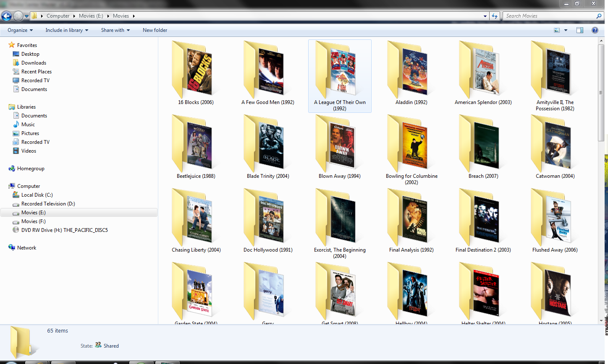Toggle the preview pane button

(580, 30)
